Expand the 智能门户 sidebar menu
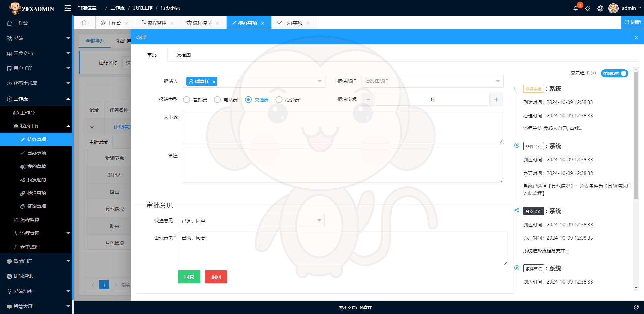Viewport: 644px width, 314px height. pyautogui.click(x=36, y=261)
